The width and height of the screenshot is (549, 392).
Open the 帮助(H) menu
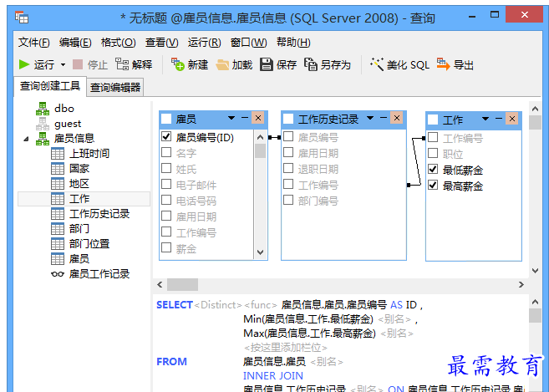tap(293, 43)
